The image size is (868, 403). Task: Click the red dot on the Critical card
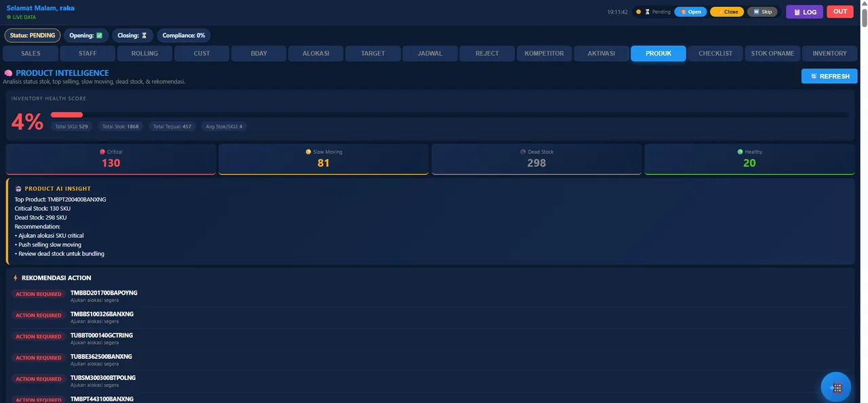[x=102, y=152]
